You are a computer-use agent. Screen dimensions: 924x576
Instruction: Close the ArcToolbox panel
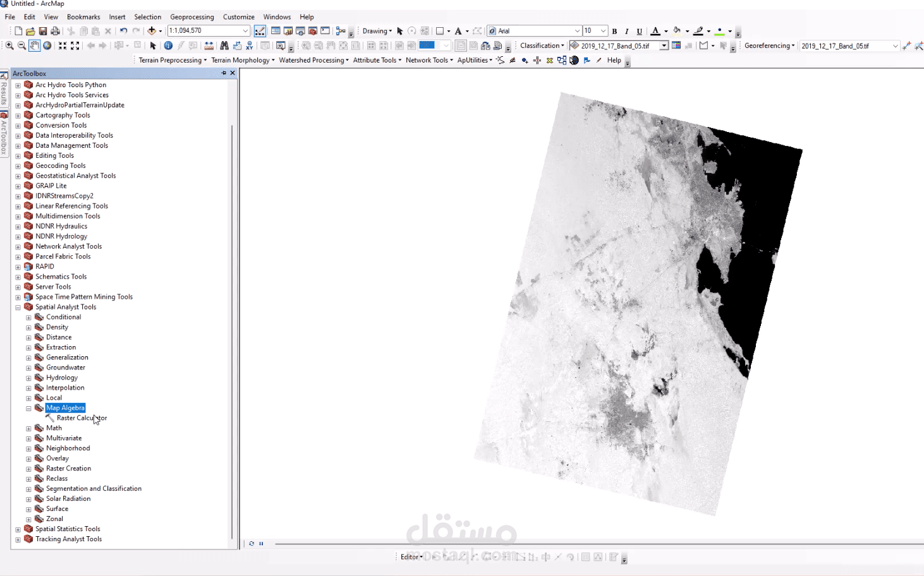point(233,73)
